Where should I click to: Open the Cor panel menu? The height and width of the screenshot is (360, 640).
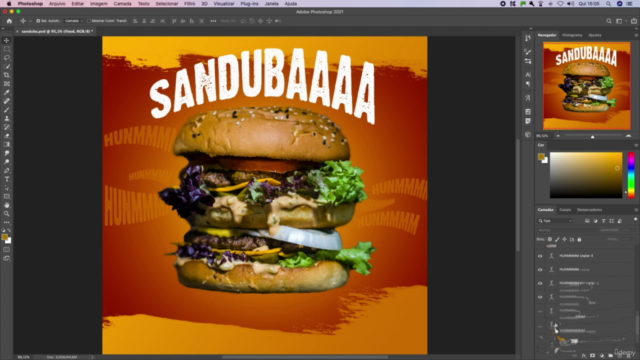(636, 145)
